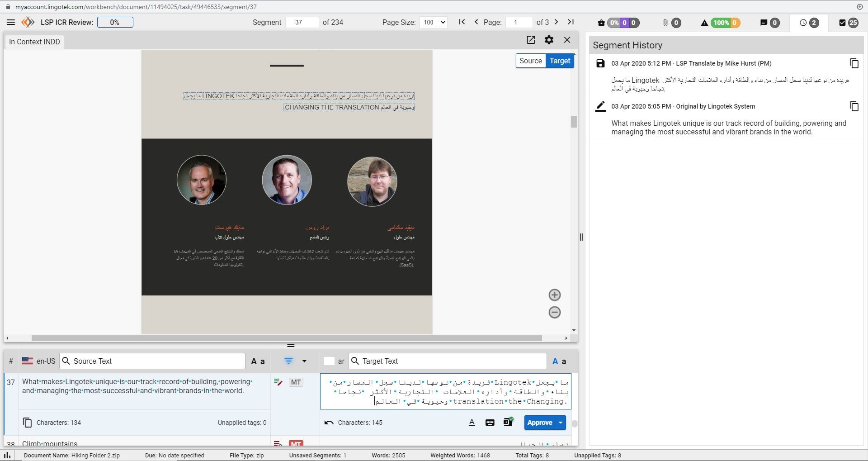This screenshot has height=461, width=868.
Task: Expand the Approve button dropdown arrow
Action: click(x=561, y=423)
